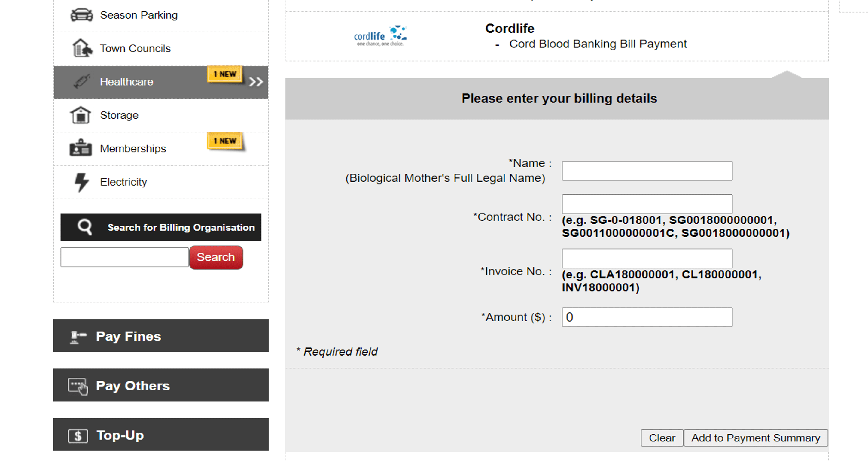Expand Healthcare with double chevron arrow

coord(256,82)
